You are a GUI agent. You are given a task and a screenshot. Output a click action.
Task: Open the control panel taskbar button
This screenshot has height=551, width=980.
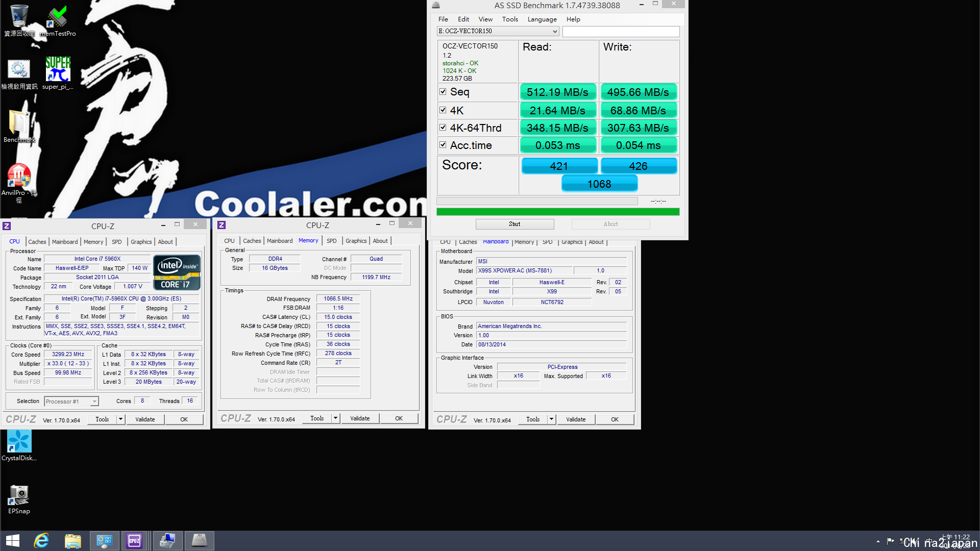(x=105, y=541)
